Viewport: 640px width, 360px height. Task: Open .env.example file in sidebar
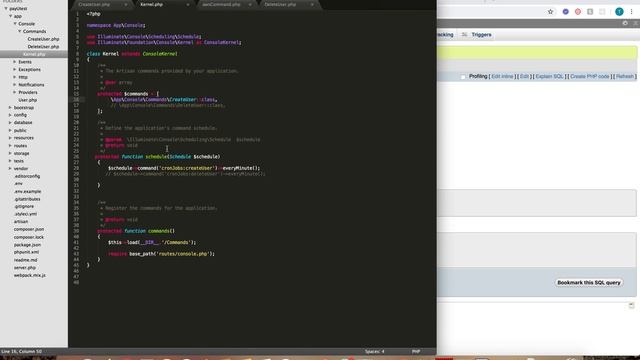(x=27, y=191)
